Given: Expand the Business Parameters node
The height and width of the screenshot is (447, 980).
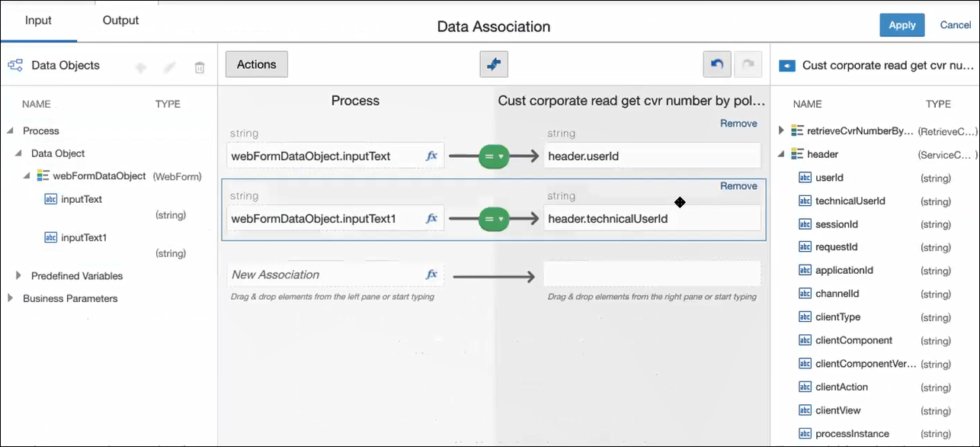Looking at the screenshot, I should (x=11, y=298).
